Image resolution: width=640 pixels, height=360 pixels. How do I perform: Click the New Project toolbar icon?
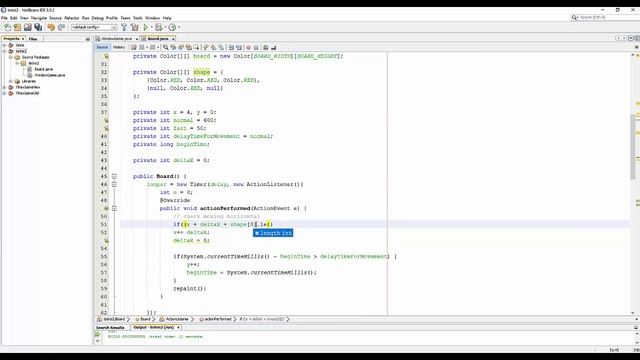tap(17, 27)
